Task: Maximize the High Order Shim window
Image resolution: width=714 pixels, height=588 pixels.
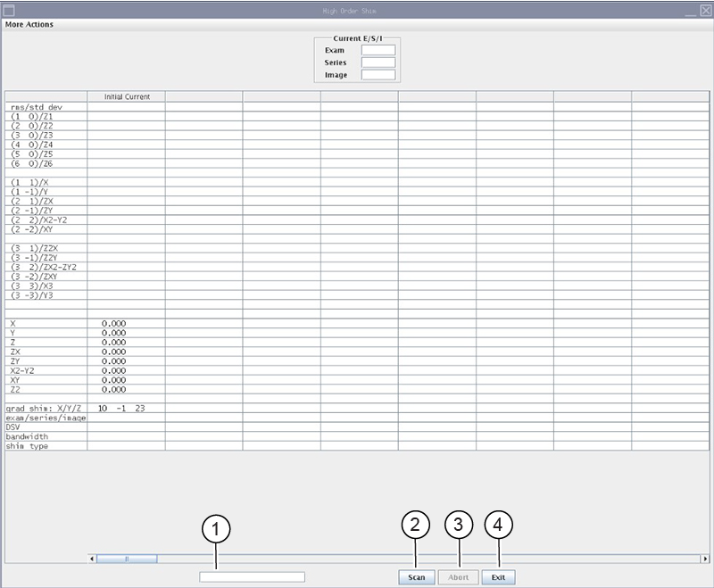Action: pos(690,10)
